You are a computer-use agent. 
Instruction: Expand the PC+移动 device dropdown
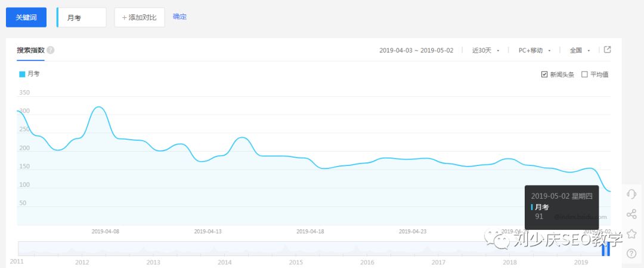coord(534,51)
